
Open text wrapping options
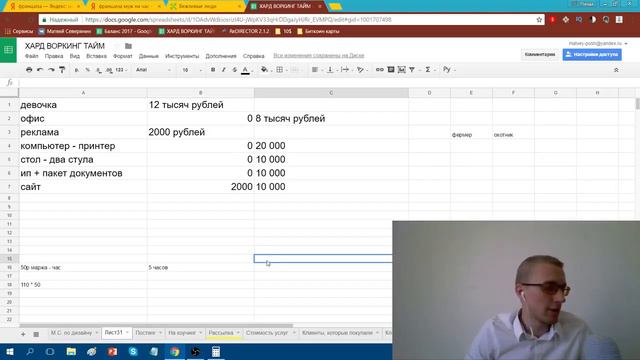(x=345, y=70)
